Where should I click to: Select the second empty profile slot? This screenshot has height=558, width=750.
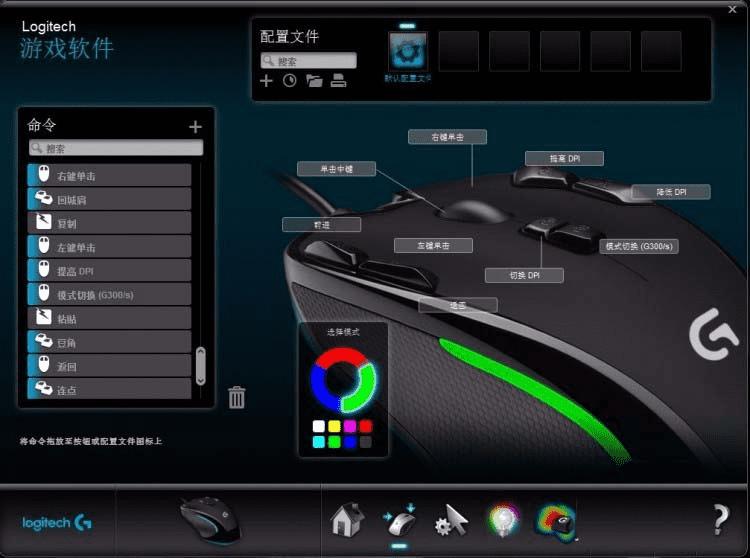[509, 51]
